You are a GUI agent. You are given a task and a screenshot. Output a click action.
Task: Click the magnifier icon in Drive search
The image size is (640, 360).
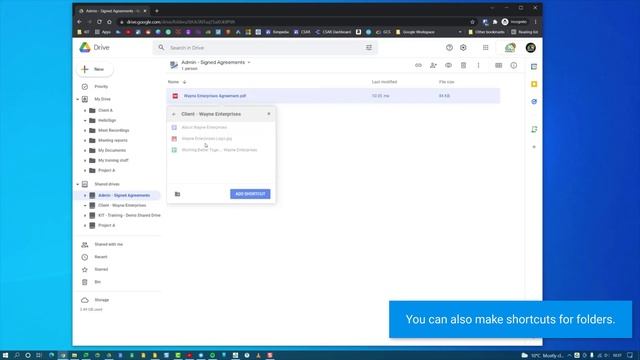pyautogui.click(x=161, y=48)
